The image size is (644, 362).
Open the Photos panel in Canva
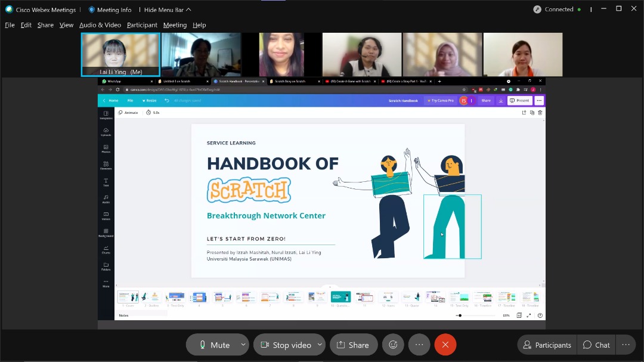click(x=106, y=148)
